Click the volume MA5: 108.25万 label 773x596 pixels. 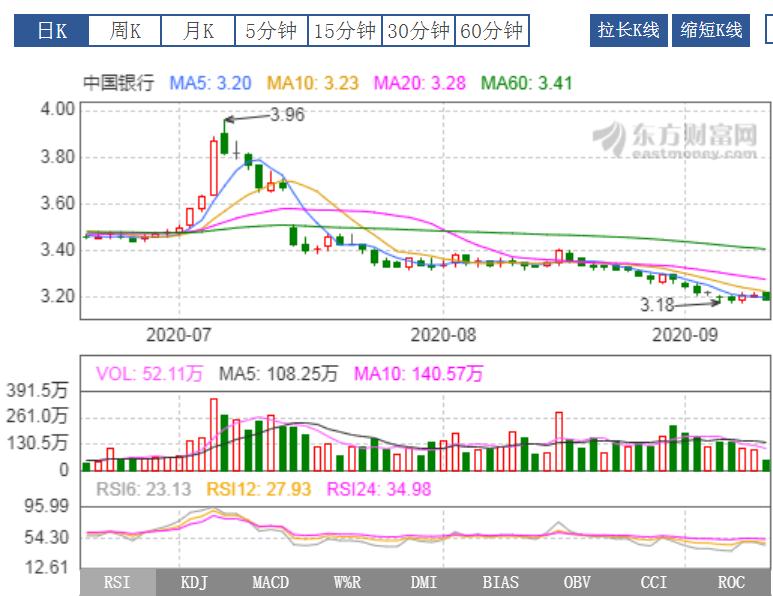[278, 374]
